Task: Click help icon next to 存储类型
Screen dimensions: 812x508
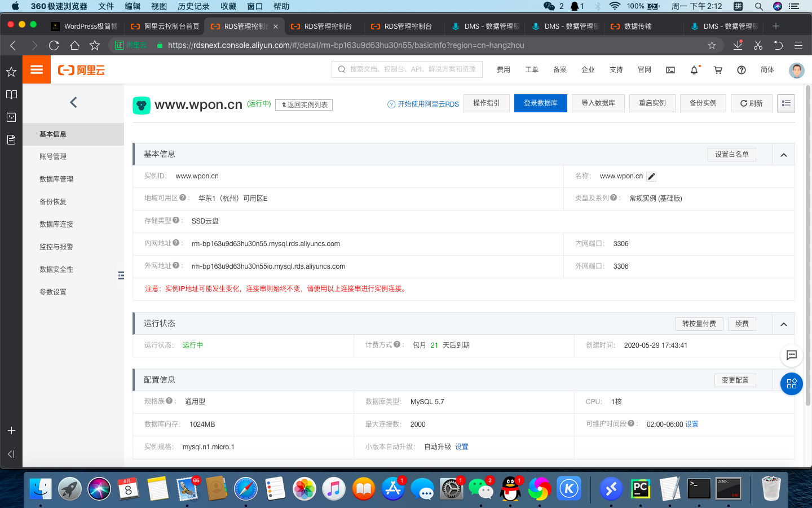Action: [x=176, y=221]
